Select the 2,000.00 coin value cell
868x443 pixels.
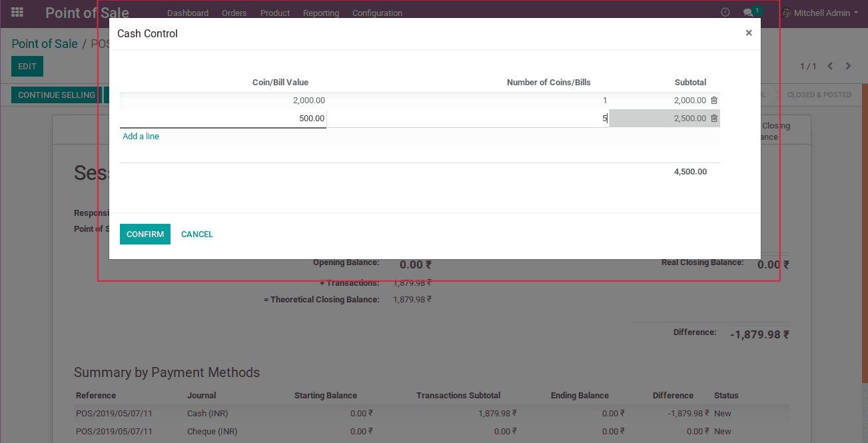click(223, 101)
